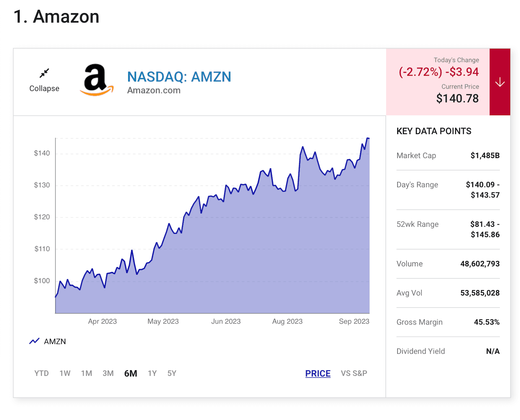Viewport: 520px width, 420px height.
Task: Click the Collapse arrows icon
Action: pos(44,73)
